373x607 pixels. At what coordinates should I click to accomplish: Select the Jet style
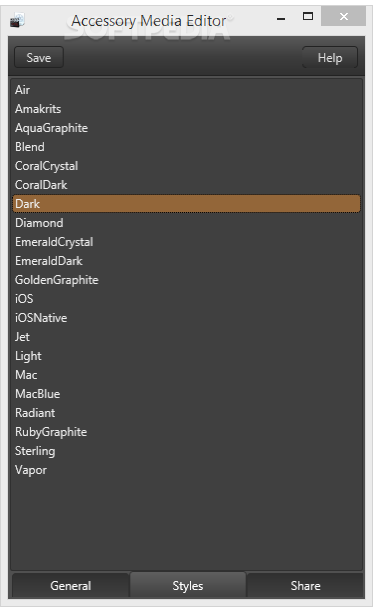tap(186, 336)
